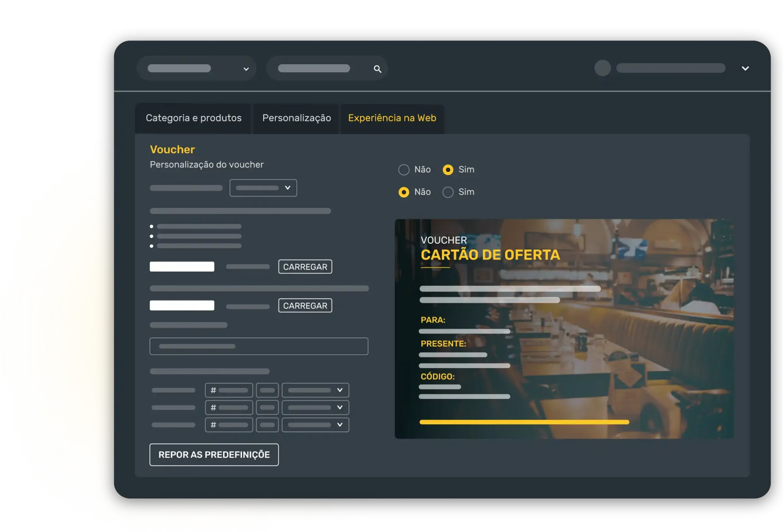Click the first hex color field

click(229, 390)
